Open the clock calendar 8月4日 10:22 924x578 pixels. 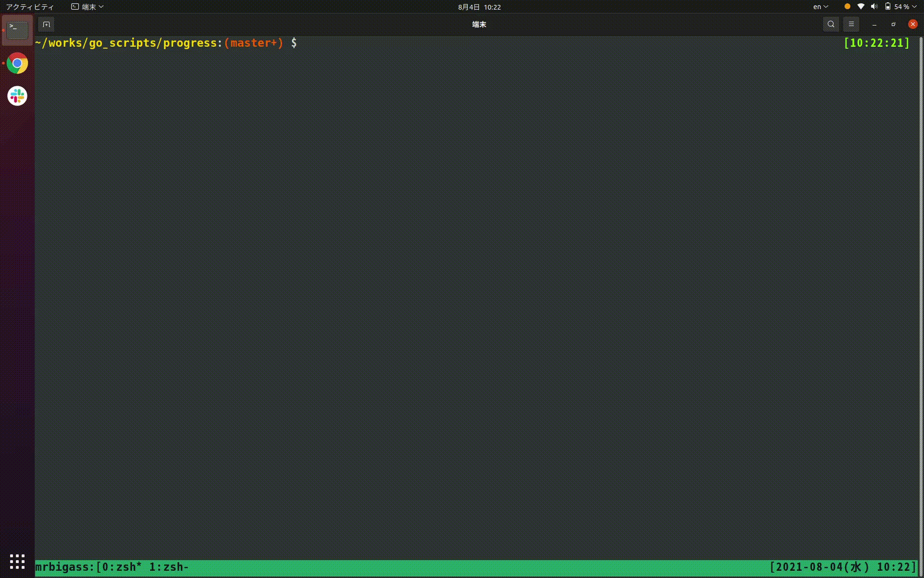[x=479, y=7]
